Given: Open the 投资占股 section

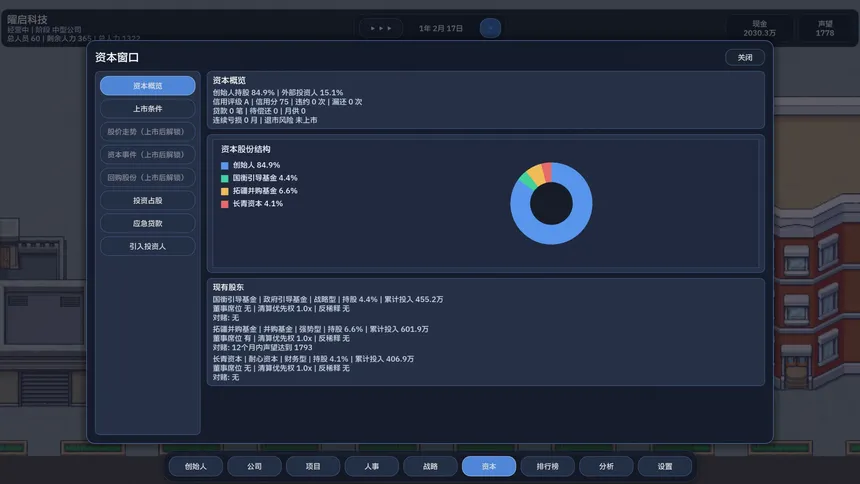Looking at the screenshot, I should point(148,201).
